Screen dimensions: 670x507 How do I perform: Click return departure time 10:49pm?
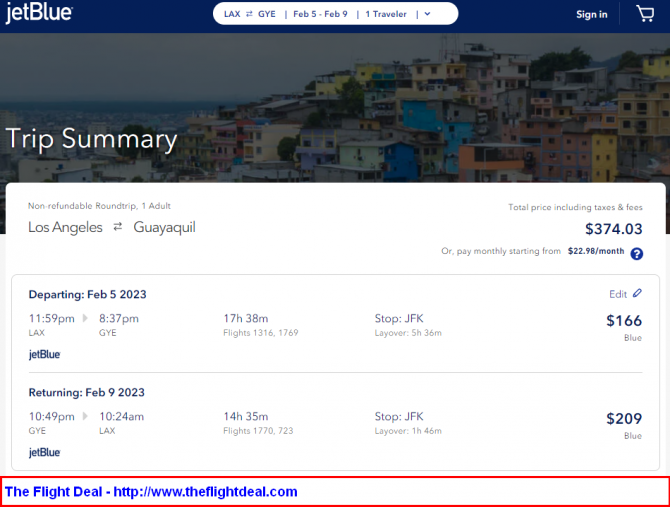pos(51,416)
